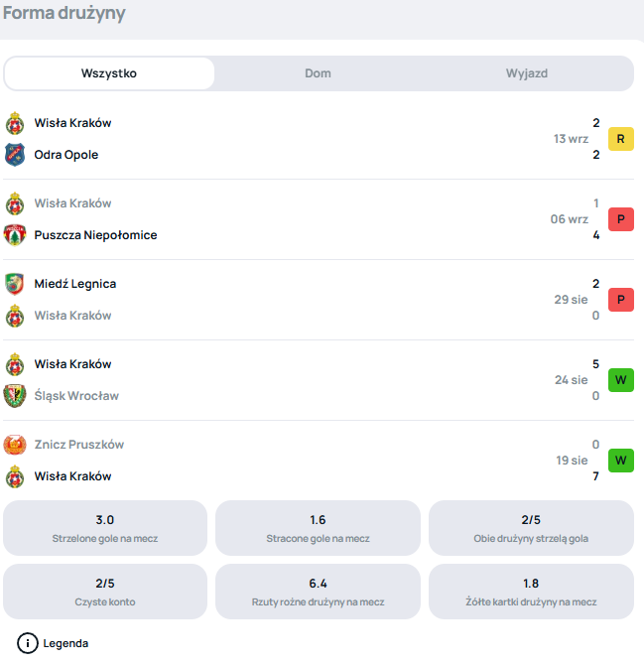Image resolution: width=644 pixels, height=664 pixels.
Task: Open the Miedź Legnica team link
Action: tap(75, 284)
